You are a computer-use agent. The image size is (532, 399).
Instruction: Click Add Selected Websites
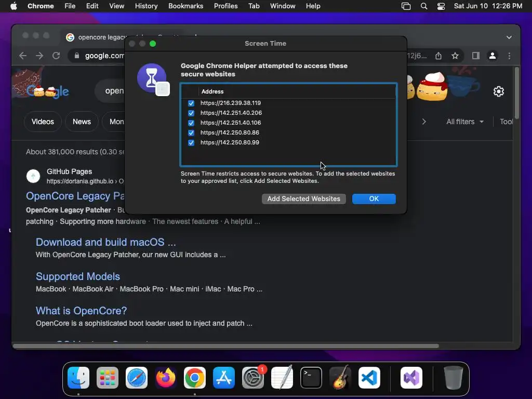tap(303, 199)
